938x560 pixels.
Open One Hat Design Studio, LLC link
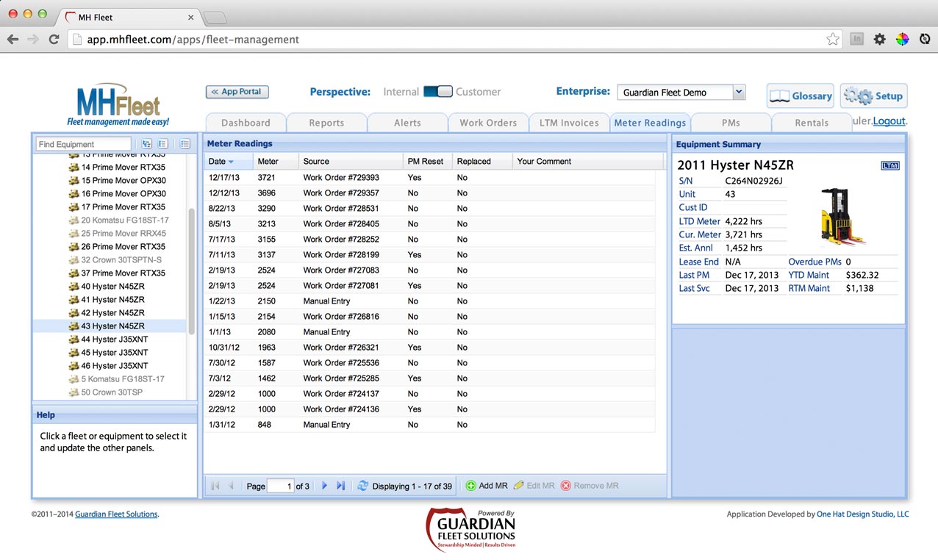point(863,514)
